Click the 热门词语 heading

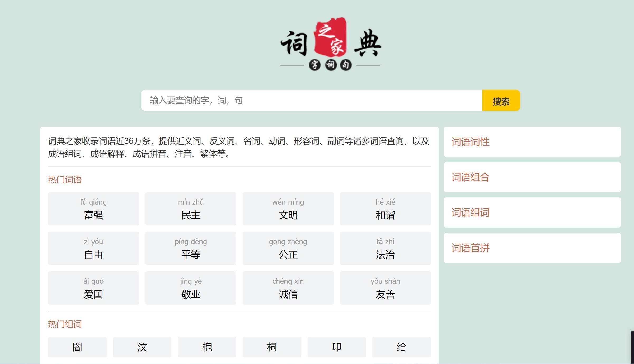(65, 179)
